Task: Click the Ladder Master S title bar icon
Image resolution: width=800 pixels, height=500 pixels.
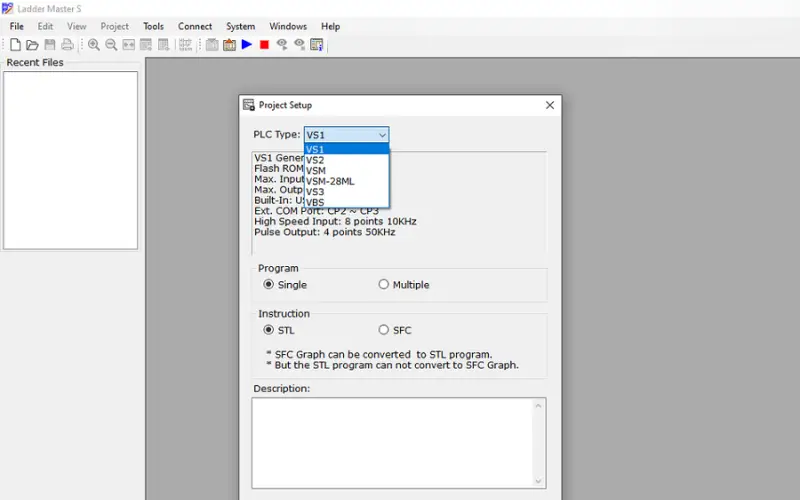Action: click(8, 8)
